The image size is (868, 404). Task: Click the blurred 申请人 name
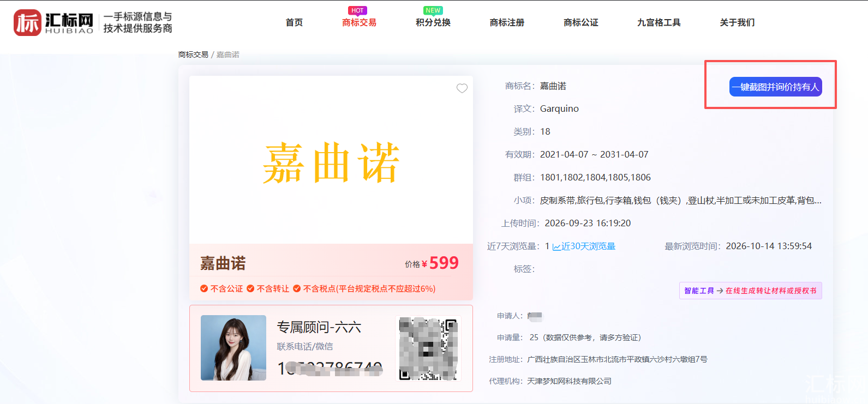tap(535, 316)
